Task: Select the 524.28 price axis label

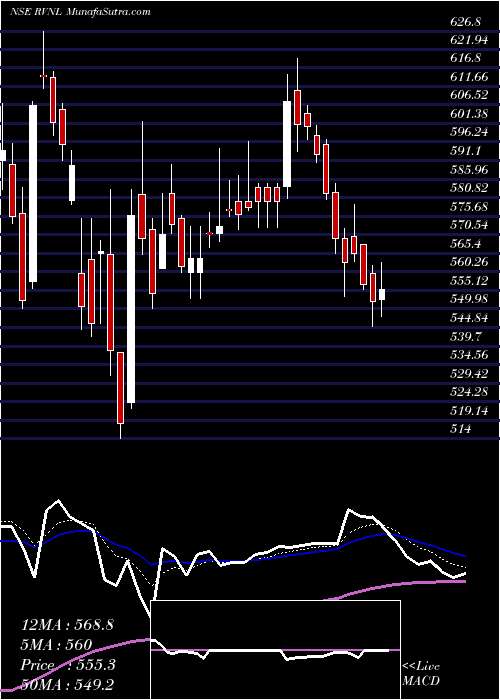Action: (469, 392)
